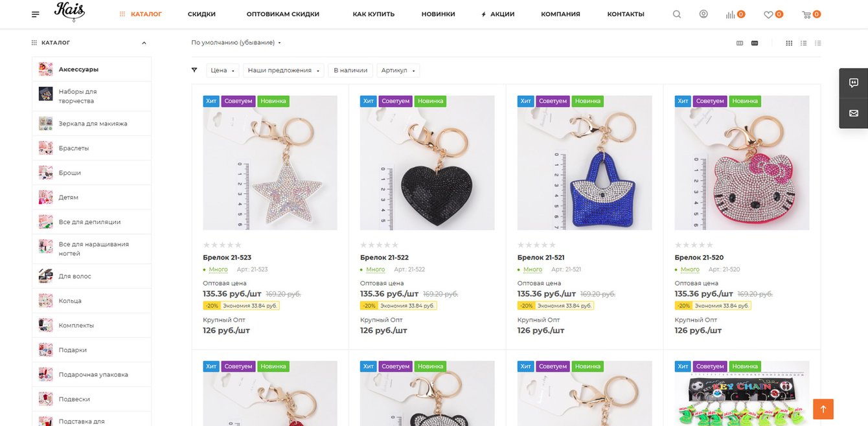
Task: Expand the 'Наши предложения' filter dropdown
Action: coord(284,71)
